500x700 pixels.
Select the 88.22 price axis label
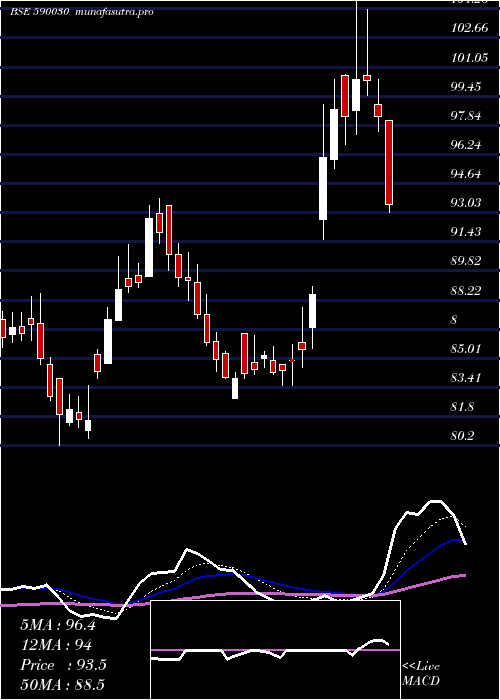(466, 291)
